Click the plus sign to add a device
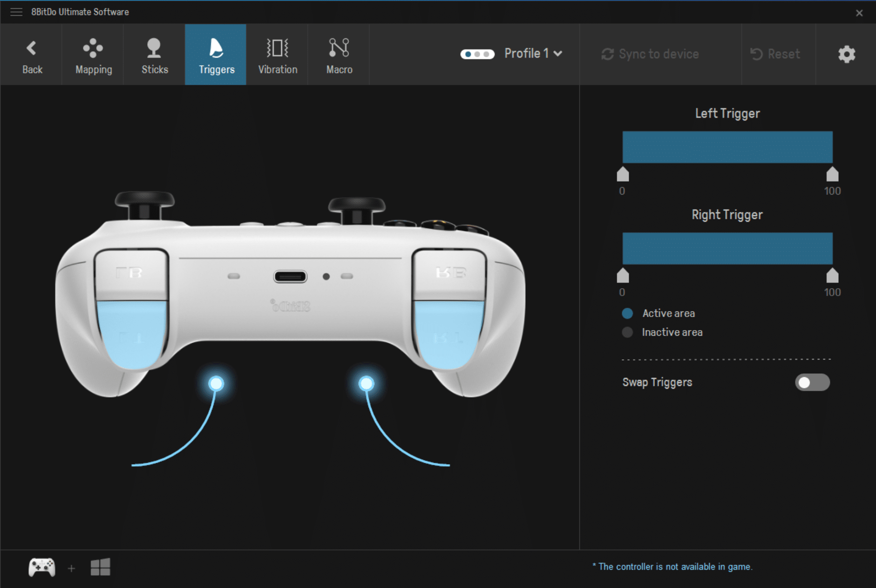Screen dimensions: 876x588 point(71,568)
